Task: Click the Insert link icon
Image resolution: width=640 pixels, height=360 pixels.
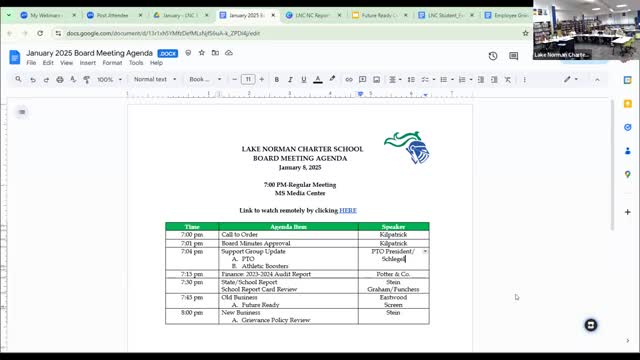Action: click(349, 80)
